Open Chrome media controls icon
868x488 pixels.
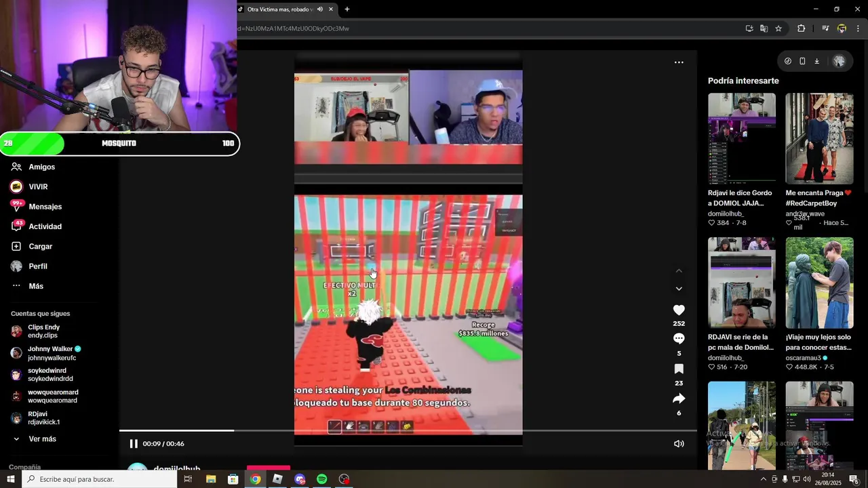pyautogui.click(x=825, y=28)
